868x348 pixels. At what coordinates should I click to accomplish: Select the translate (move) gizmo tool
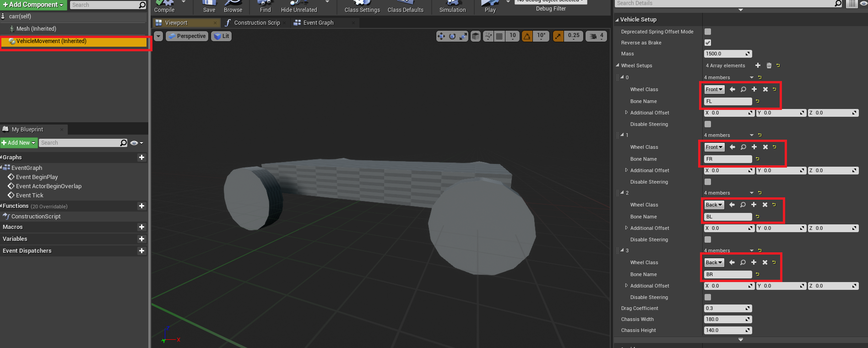[x=441, y=36]
